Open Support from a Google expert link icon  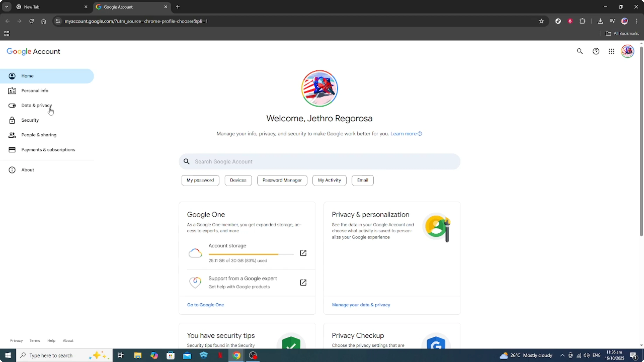pos(303,283)
